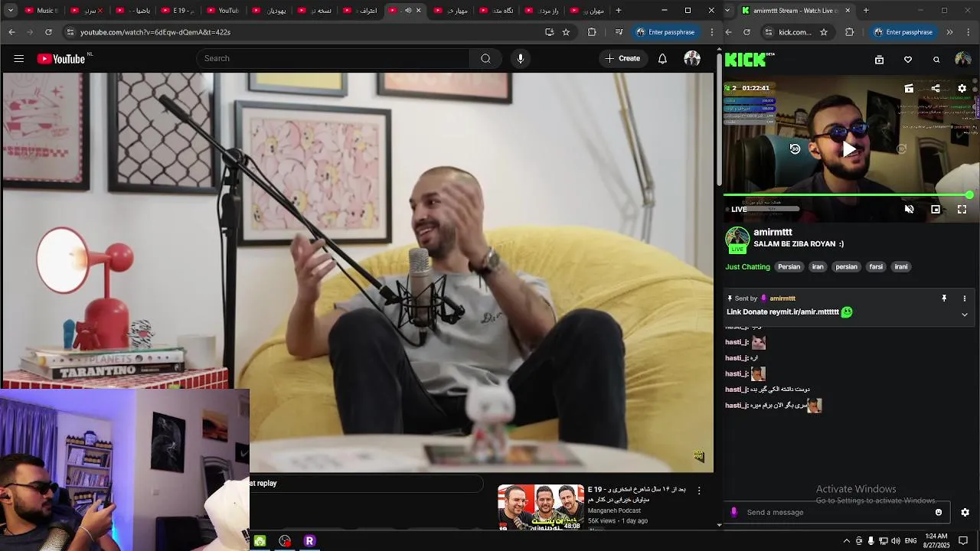Open a new tab in YouTube window
Image resolution: width=980 pixels, height=551 pixels.
click(619, 11)
